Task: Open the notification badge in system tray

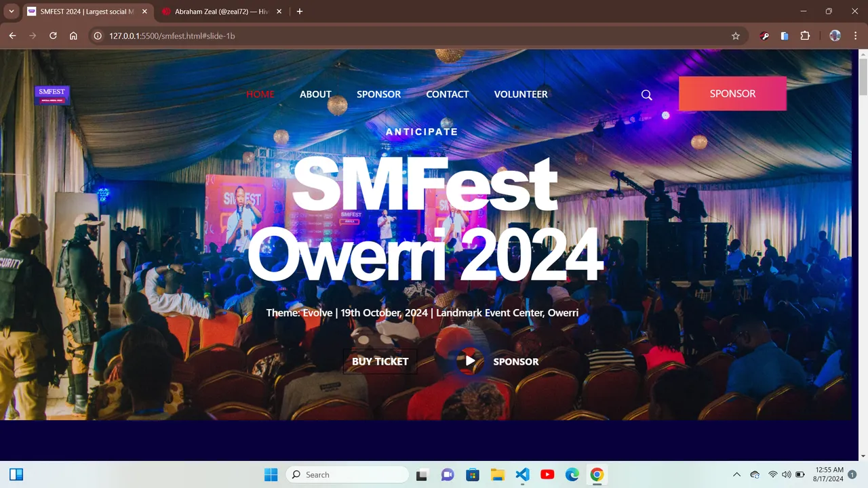Action: click(x=852, y=474)
